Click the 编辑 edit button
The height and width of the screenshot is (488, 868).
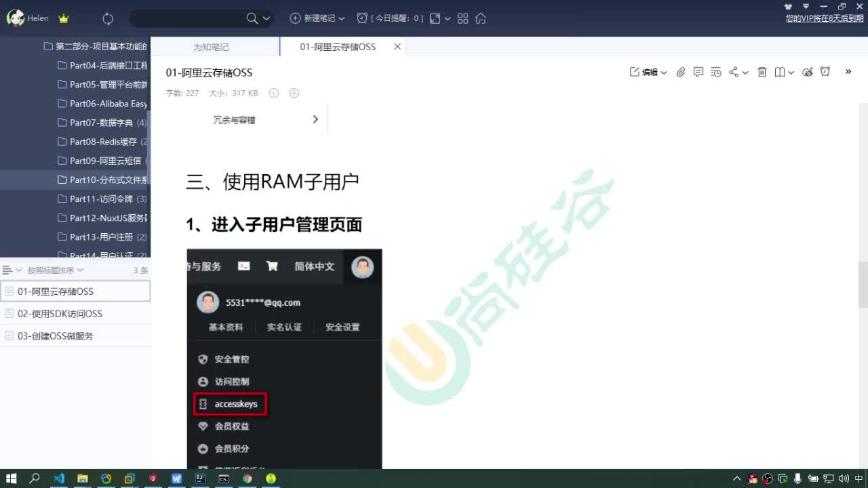click(x=644, y=72)
